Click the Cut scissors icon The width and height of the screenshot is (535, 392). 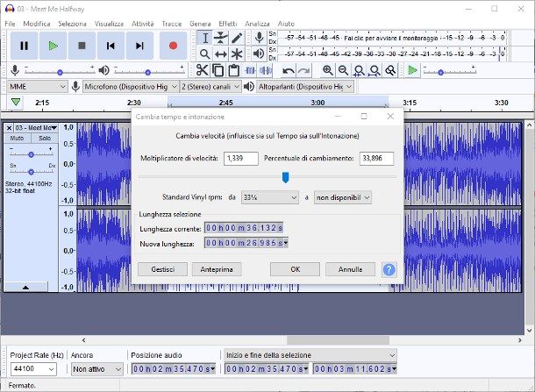pos(203,71)
